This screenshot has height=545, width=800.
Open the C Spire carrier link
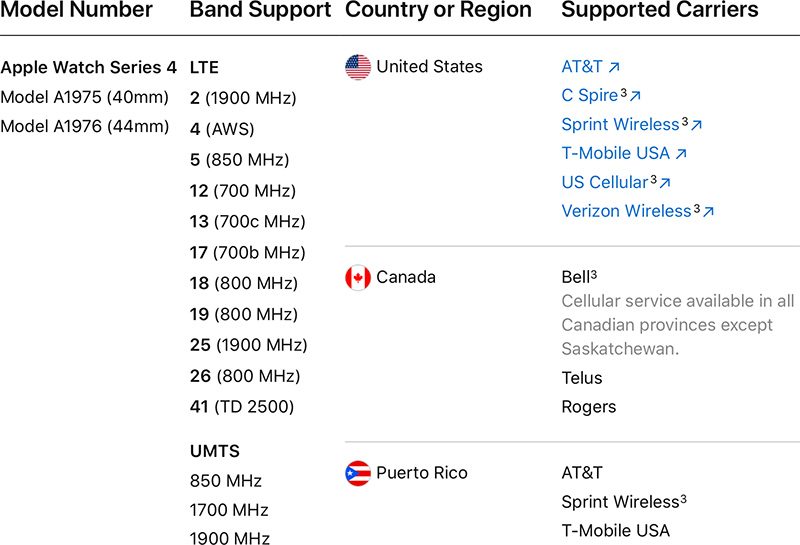589,96
